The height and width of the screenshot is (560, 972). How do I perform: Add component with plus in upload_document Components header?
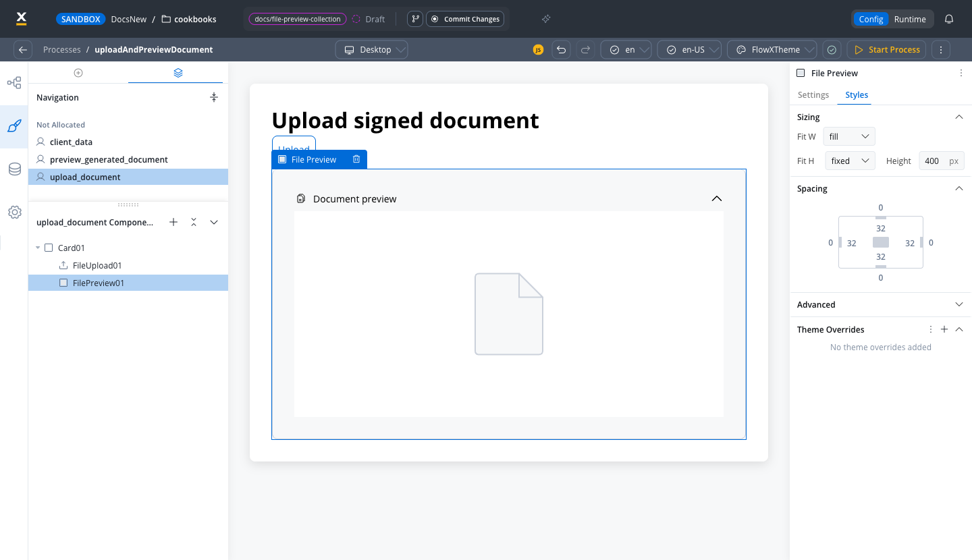pos(173,222)
